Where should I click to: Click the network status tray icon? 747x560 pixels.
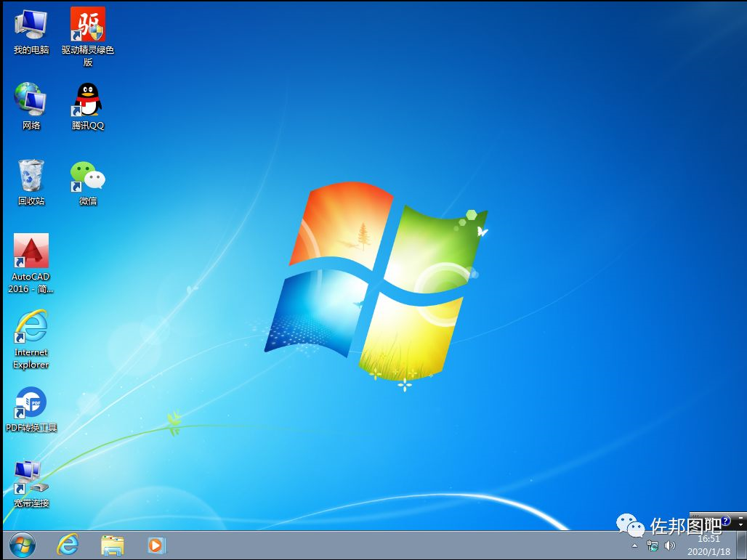(652, 545)
